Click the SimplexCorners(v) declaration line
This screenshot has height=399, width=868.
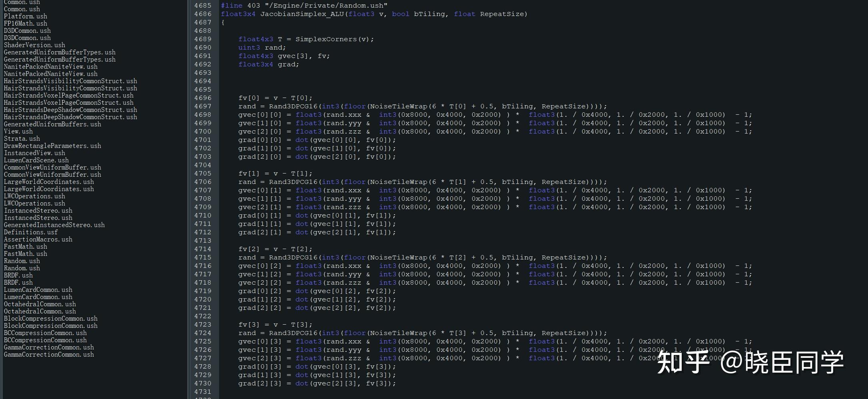[306, 39]
